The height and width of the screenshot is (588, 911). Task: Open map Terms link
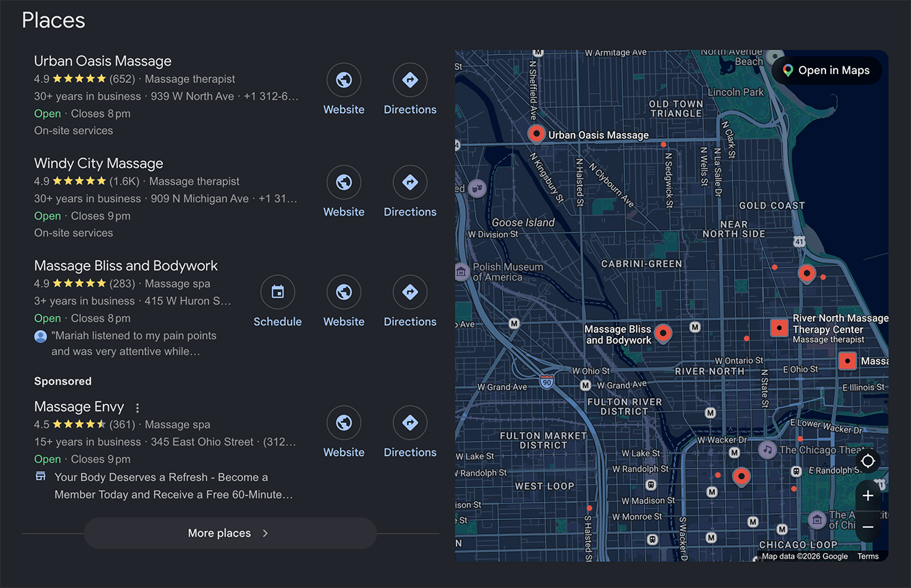[x=868, y=556]
